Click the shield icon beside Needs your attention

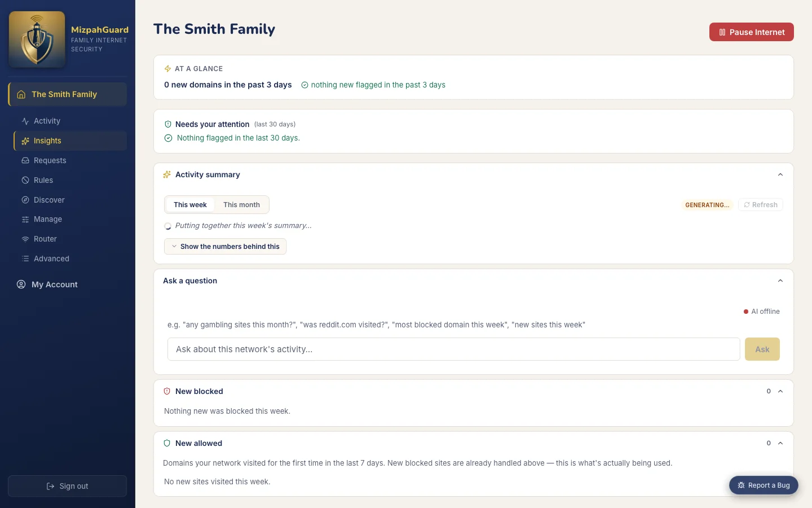(168, 124)
